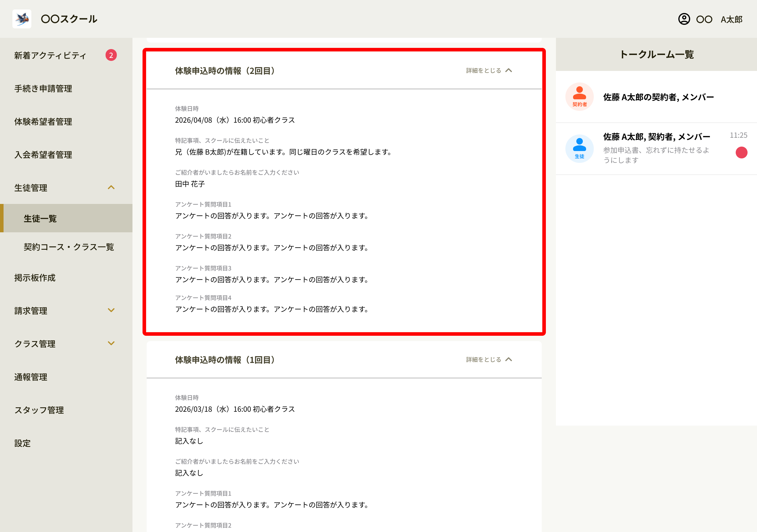
Task: Click the red unread dot in the talk room list
Action: [741, 152]
